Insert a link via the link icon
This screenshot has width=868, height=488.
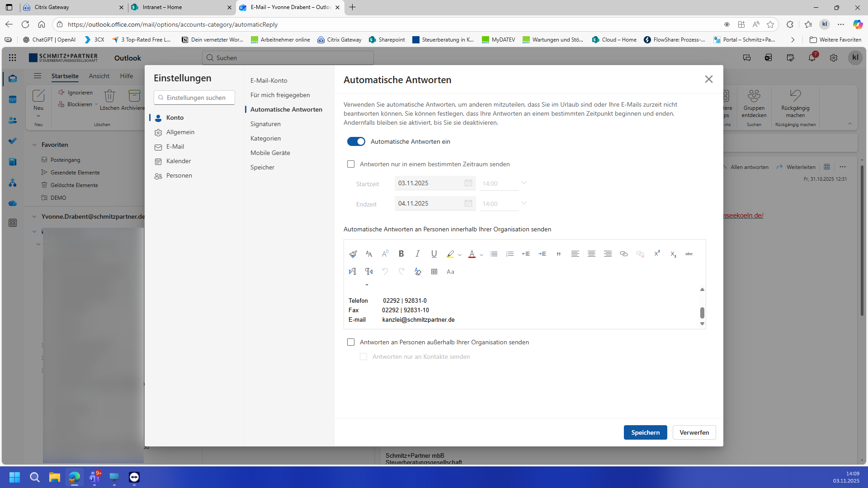pyautogui.click(x=624, y=254)
